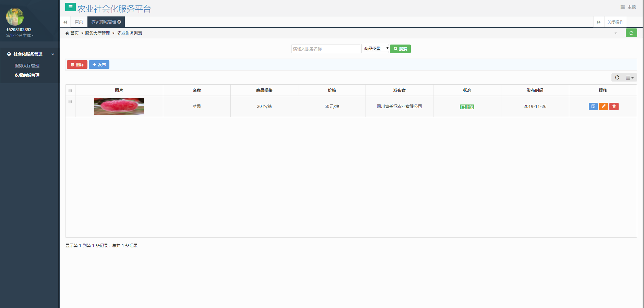The height and width of the screenshot is (308, 644).
Task: Tick the checkbox for the 苹果 row
Action: (x=70, y=102)
